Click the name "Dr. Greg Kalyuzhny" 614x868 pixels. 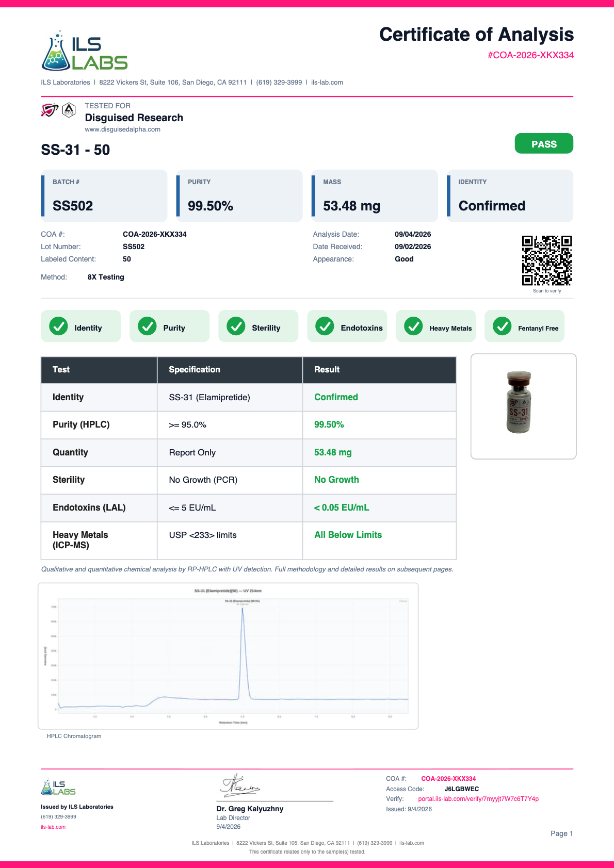250,809
